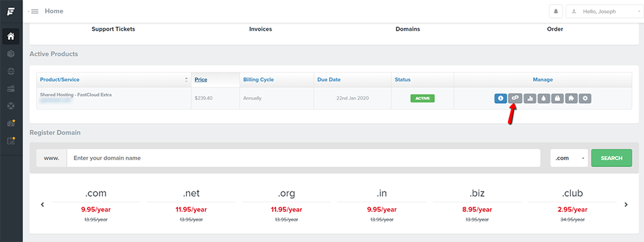Viewport: 644px width, 242px height.
Task: Open the billing credit card sidebar icon
Action: [x=11, y=88]
